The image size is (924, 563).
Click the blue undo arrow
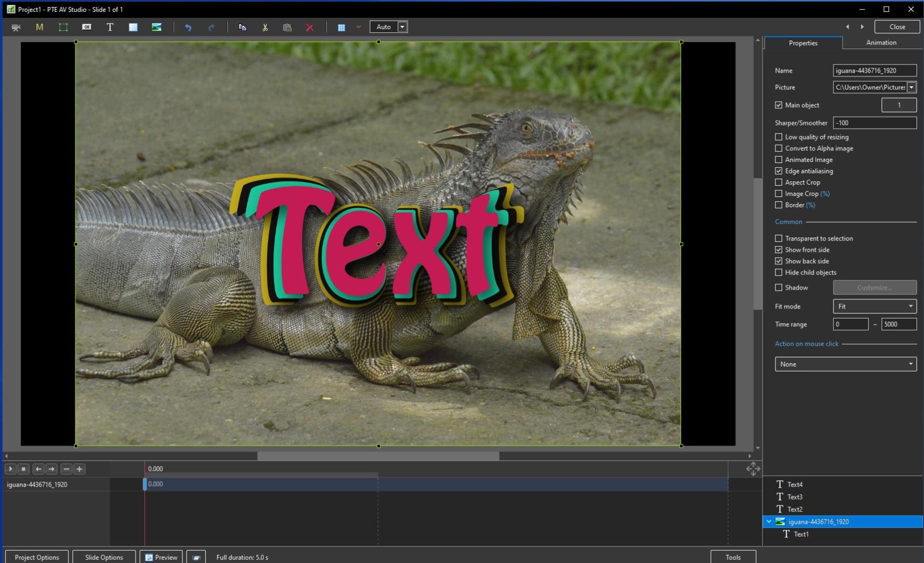(188, 27)
